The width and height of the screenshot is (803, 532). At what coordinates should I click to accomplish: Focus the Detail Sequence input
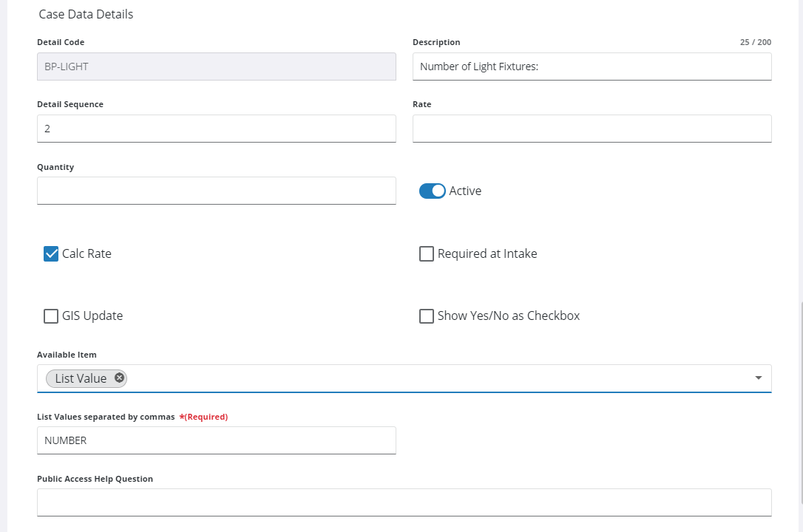click(216, 129)
